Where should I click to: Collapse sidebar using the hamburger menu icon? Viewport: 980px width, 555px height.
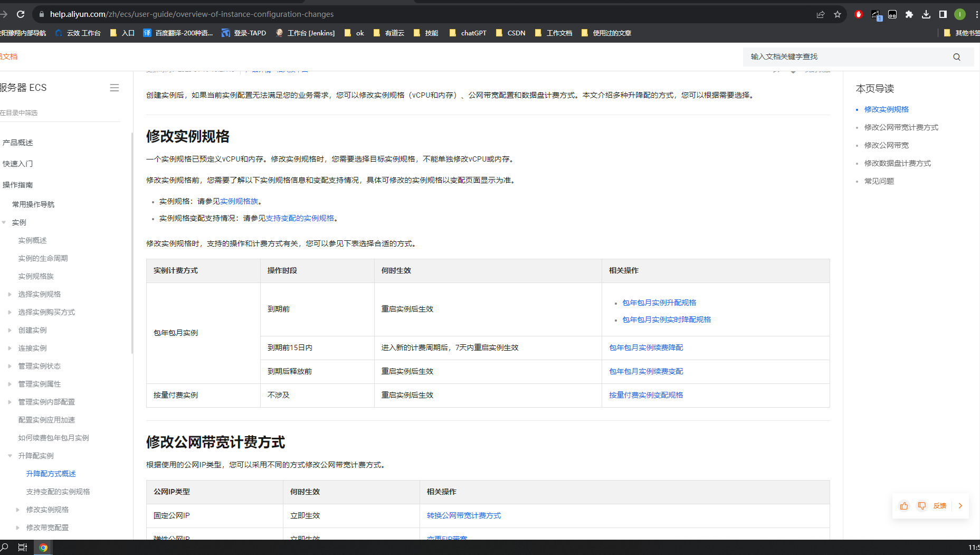(114, 88)
